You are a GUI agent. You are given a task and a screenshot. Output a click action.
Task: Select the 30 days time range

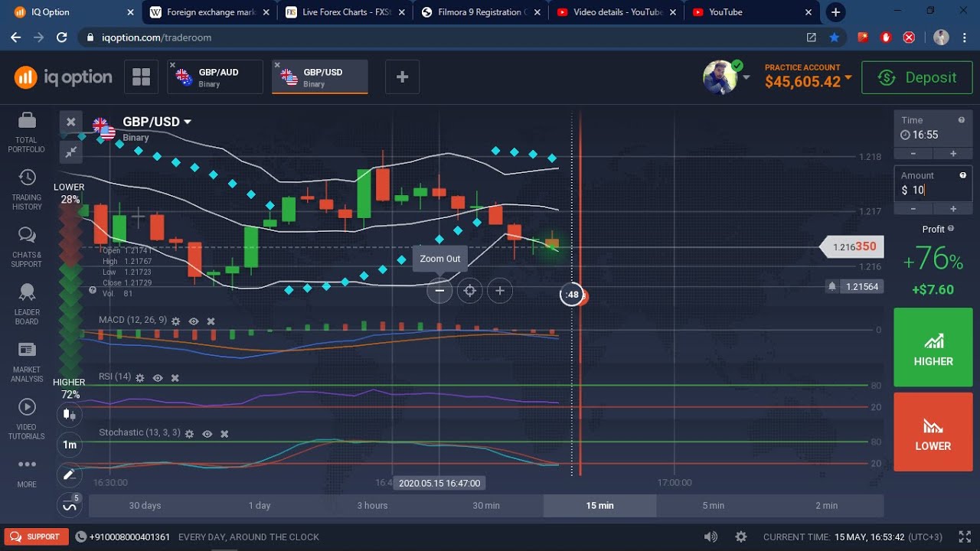click(x=145, y=505)
